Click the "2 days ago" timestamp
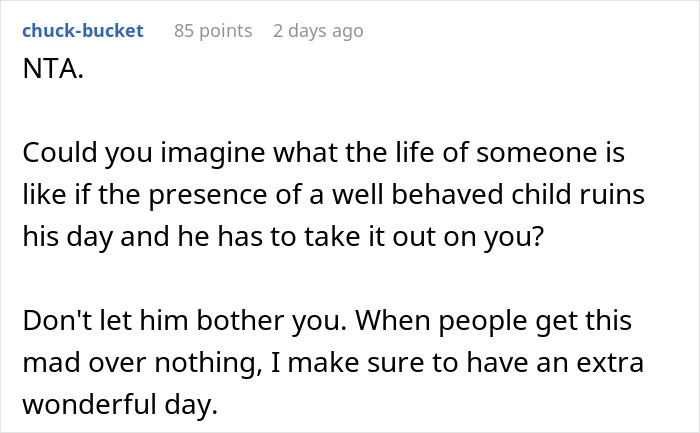 [318, 31]
